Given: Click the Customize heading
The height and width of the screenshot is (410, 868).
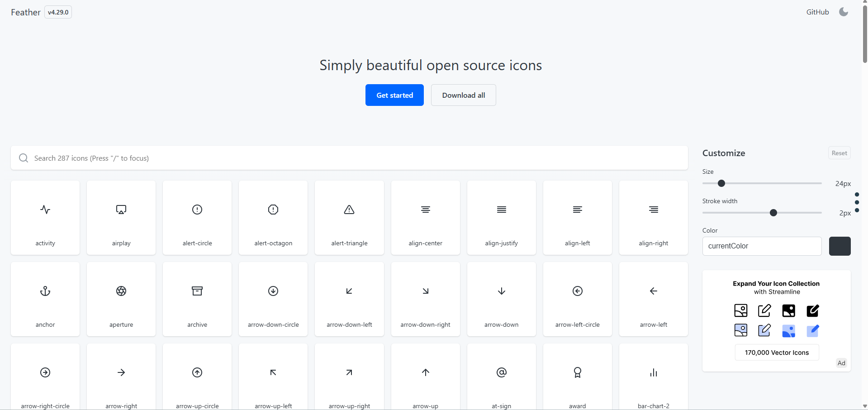Looking at the screenshot, I should 724,153.
